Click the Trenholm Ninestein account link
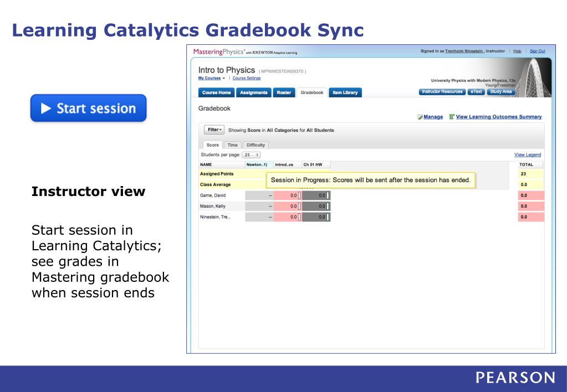This screenshot has height=392, width=567. point(464,51)
